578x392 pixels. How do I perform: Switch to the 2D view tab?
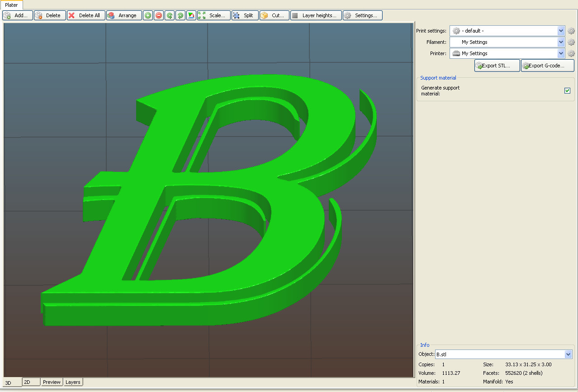click(x=31, y=382)
